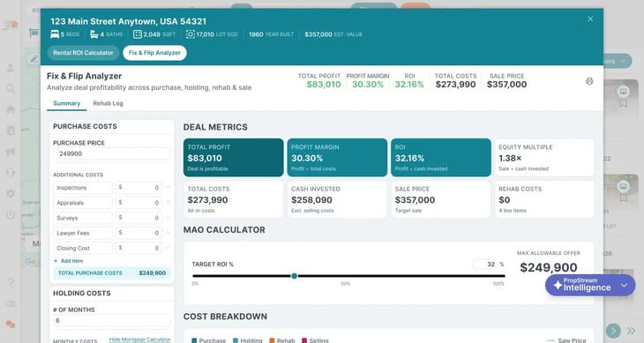Viewport: 644px width, 343px height.
Task: Open the marketing megaphone sidebar icon
Action: pos(11,152)
